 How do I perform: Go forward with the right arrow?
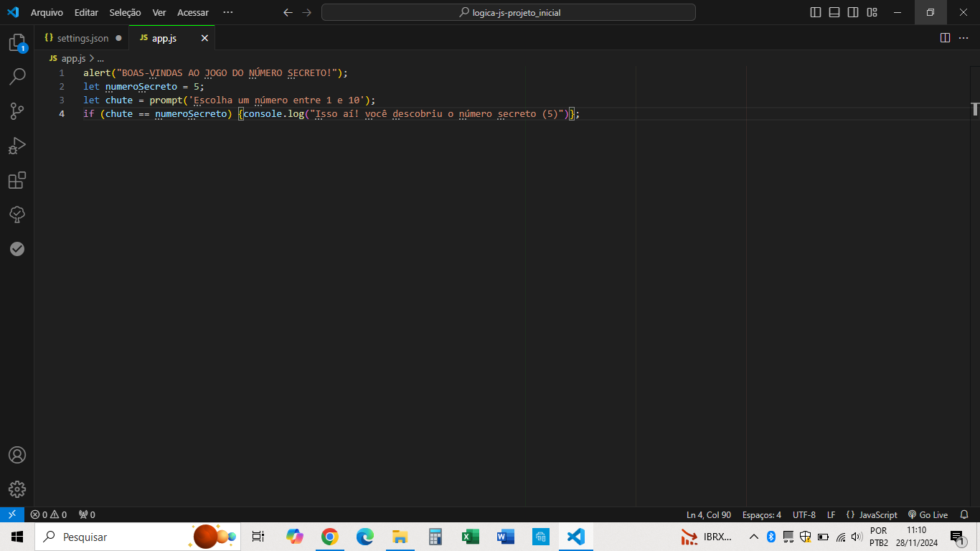[307, 12]
